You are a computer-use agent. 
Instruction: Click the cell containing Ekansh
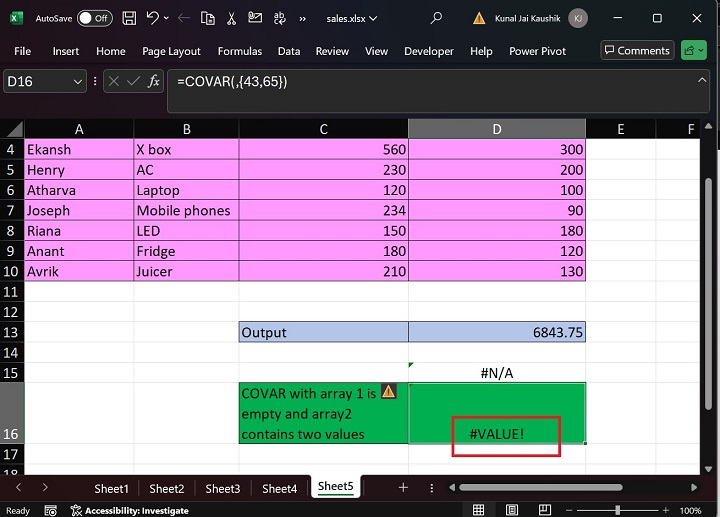[79, 149]
